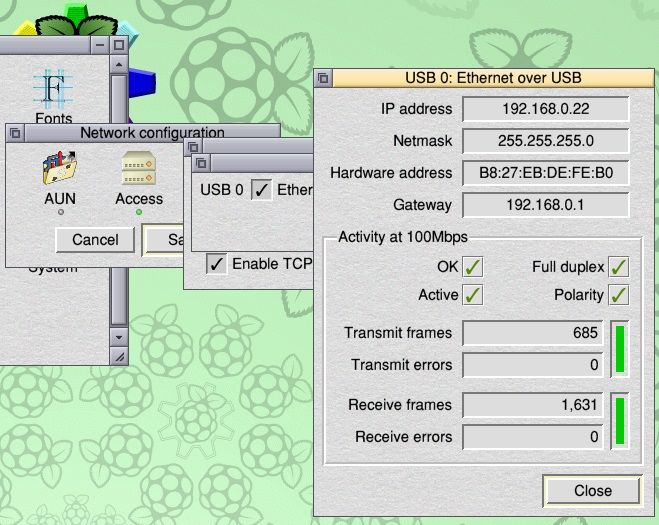Viewport: 659px width, 525px height.
Task: Click scroll down arrow in Fonts window
Action: 119,334
